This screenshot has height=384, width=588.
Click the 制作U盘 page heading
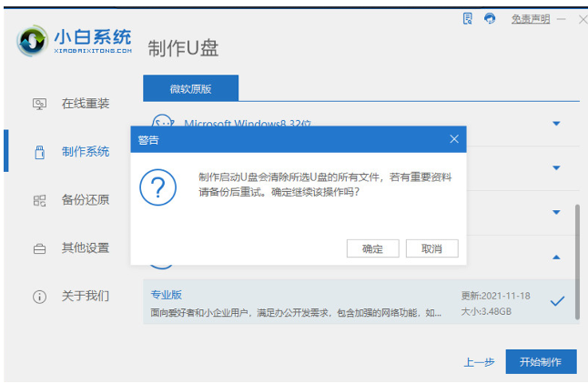pyautogui.click(x=183, y=48)
